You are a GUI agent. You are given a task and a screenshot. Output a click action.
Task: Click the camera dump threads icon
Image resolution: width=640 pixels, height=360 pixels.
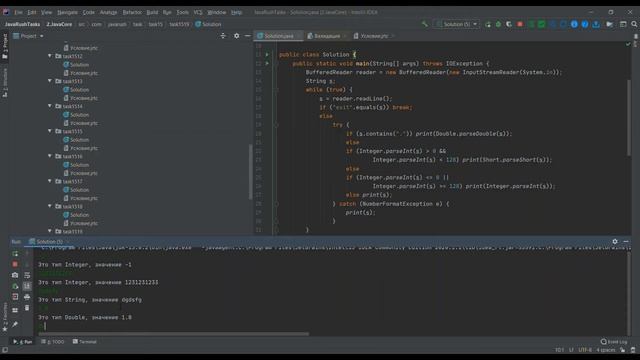(x=15, y=275)
